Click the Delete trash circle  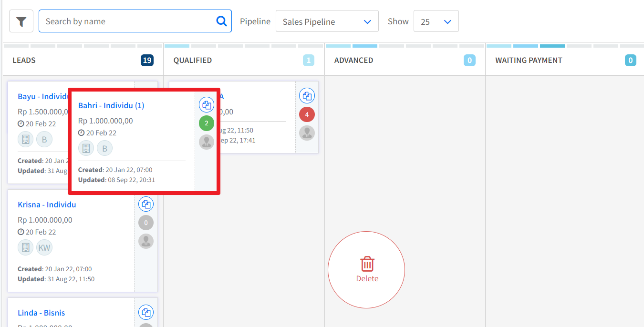point(366,270)
